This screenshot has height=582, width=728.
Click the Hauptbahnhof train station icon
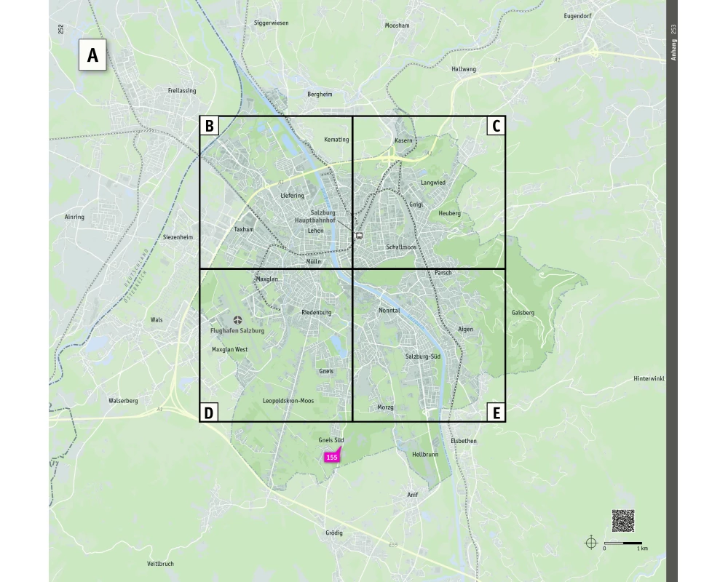click(359, 236)
